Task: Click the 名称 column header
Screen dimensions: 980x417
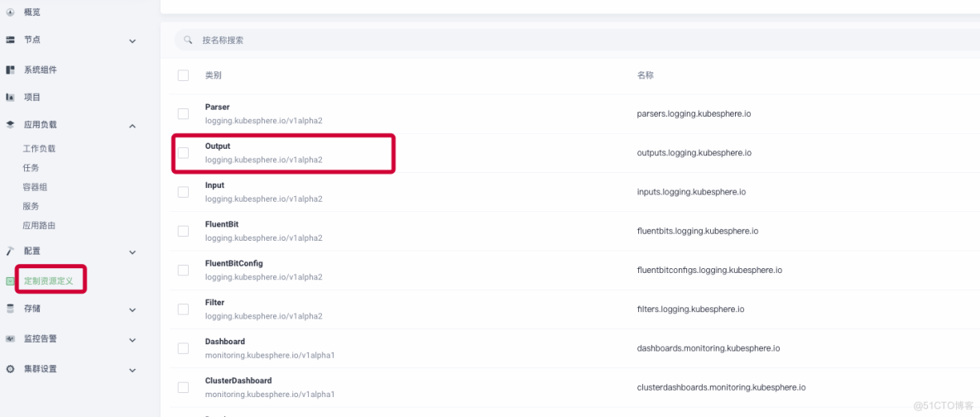Action: coord(645,75)
